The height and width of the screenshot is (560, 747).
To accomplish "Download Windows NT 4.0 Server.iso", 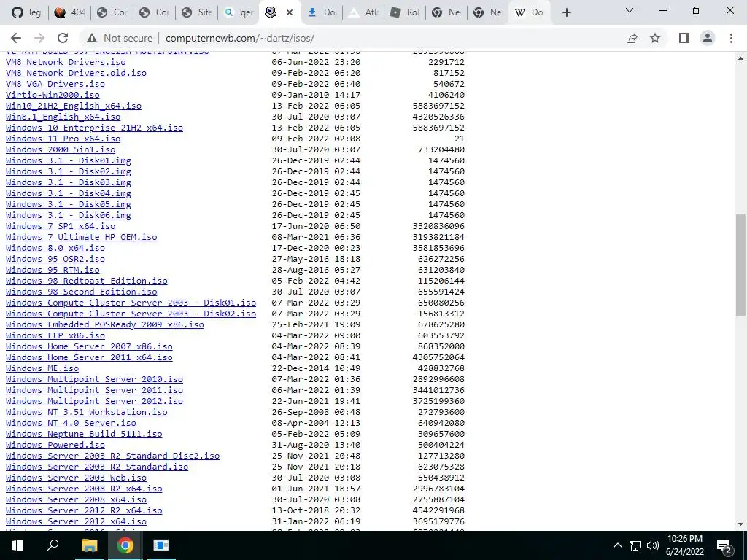I will 71,424.
